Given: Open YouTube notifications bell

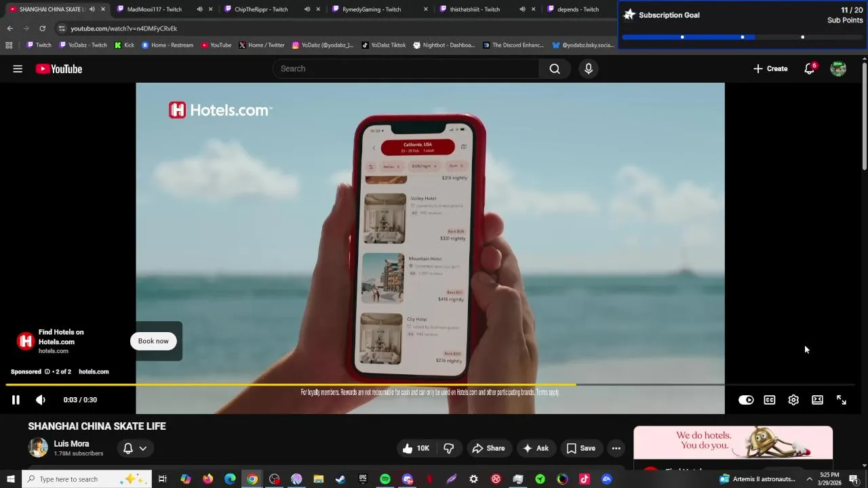Looking at the screenshot, I should tap(809, 68).
